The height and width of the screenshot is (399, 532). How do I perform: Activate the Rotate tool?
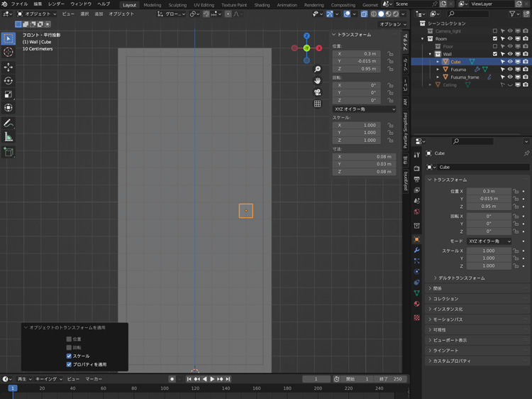click(9, 81)
